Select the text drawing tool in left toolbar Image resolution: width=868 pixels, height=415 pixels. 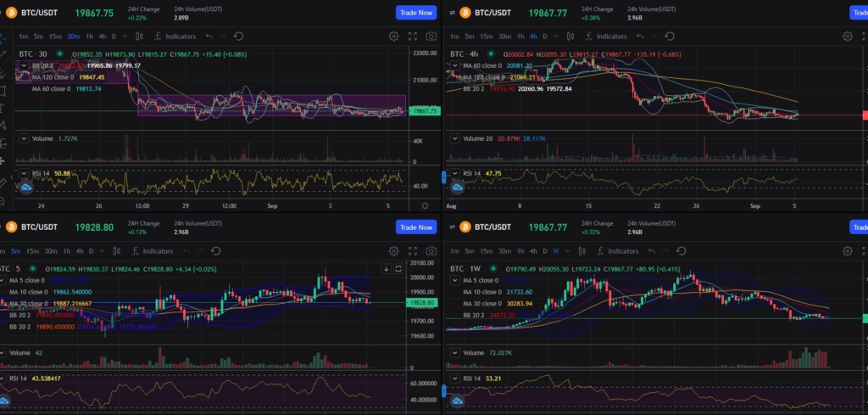[x=3, y=108]
